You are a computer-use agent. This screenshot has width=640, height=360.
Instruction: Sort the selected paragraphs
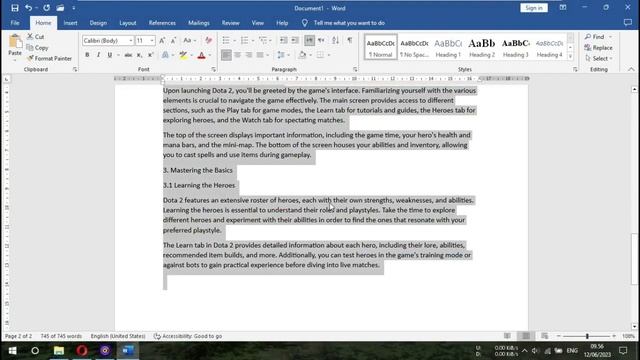[x=336, y=40]
